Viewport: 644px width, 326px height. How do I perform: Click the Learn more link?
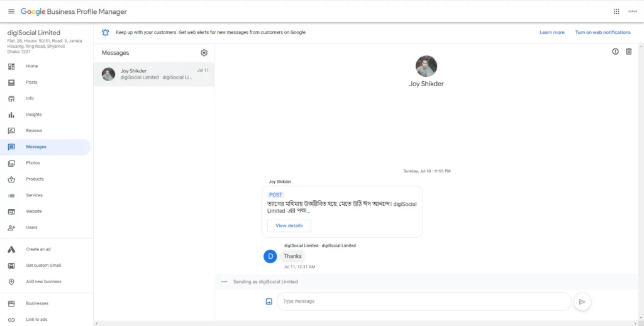(x=552, y=33)
